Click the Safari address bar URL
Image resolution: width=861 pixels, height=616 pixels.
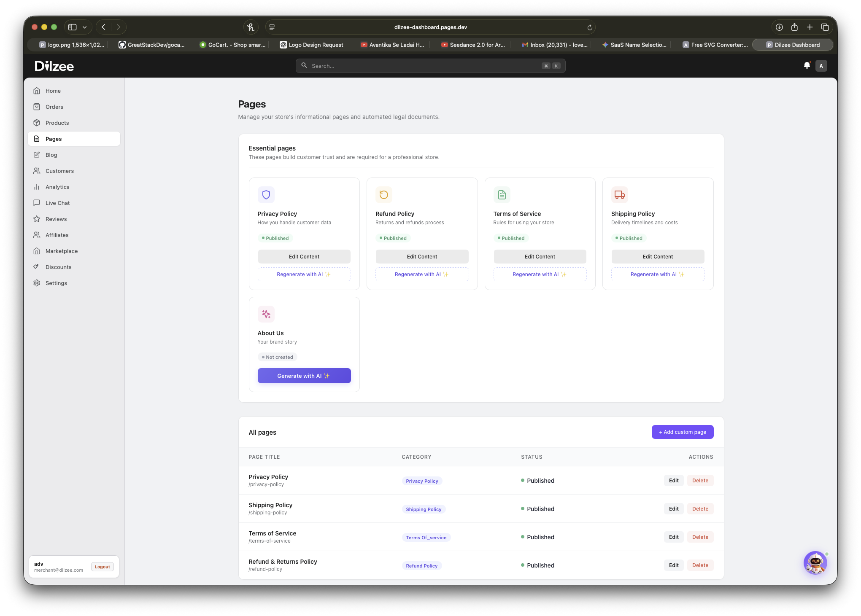(x=430, y=27)
